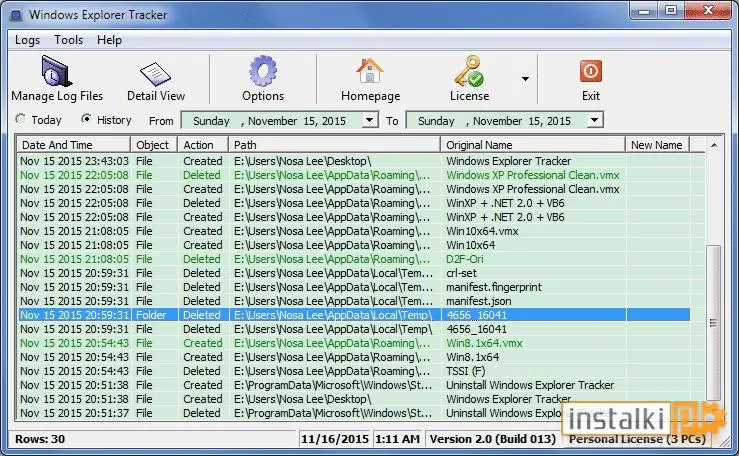
Task: Click the app icon in title bar
Action: pyautogui.click(x=16, y=15)
